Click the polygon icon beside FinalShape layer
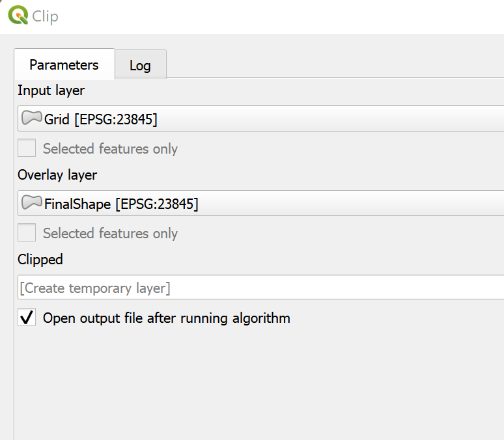The width and height of the screenshot is (504, 440). (x=32, y=203)
